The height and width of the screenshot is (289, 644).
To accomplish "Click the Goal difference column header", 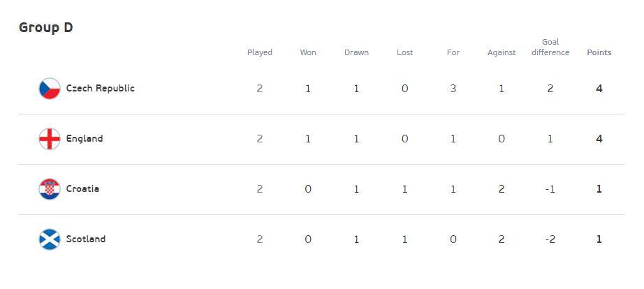I will coord(550,47).
